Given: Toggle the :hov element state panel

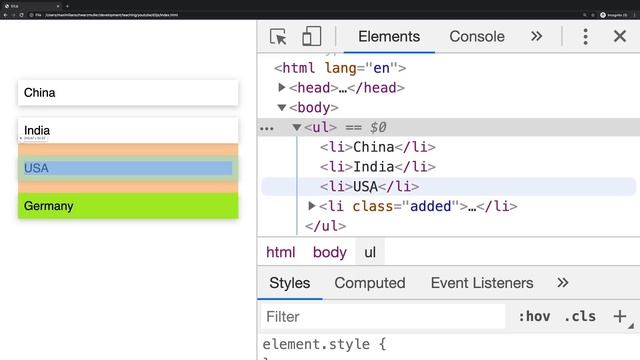Looking at the screenshot, I should click(x=534, y=317).
